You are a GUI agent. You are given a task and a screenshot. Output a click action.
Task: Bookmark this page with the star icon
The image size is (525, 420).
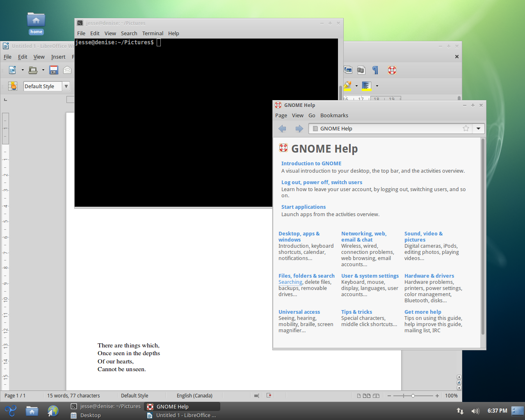coord(466,128)
